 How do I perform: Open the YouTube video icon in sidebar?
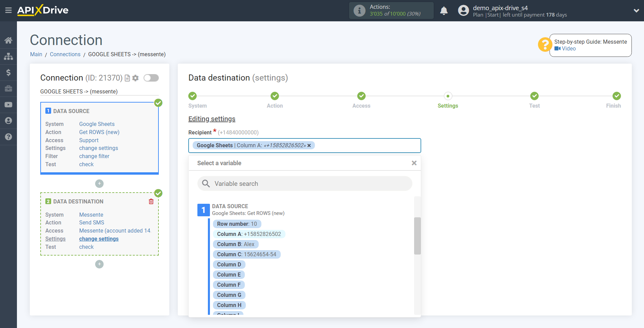pyautogui.click(x=8, y=105)
